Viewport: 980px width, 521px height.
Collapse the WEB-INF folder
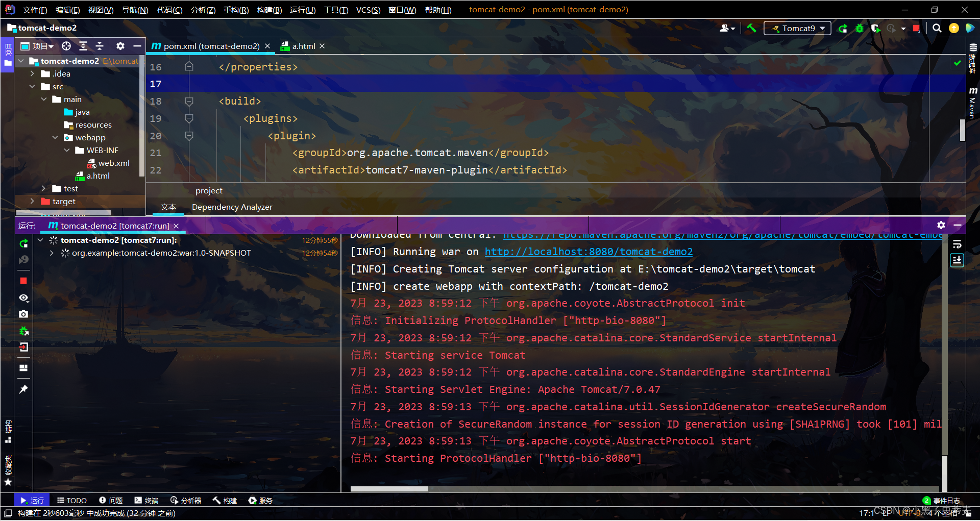click(67, 150)
